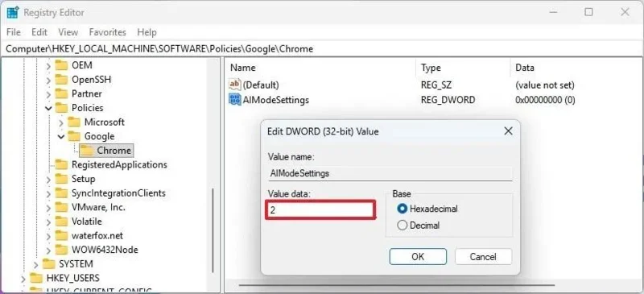Open the View menu

click(68, 32)
